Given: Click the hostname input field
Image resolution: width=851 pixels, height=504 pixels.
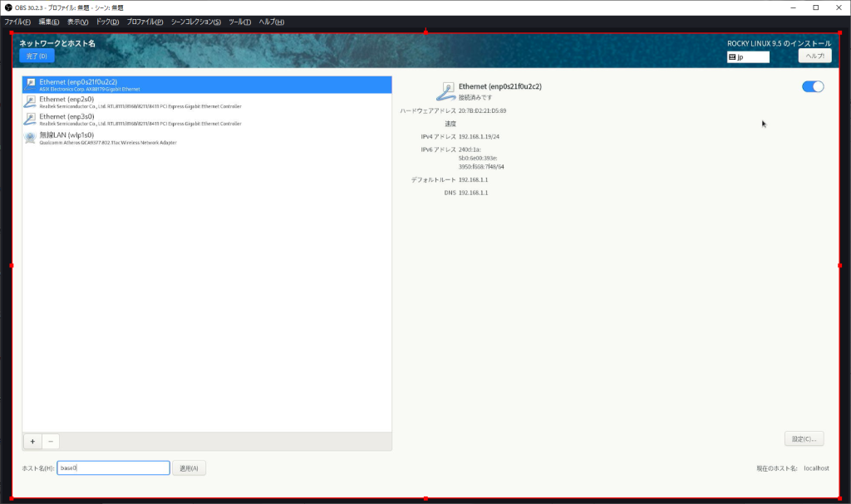Looking at the screenshot, I should (x=113, y=468).
